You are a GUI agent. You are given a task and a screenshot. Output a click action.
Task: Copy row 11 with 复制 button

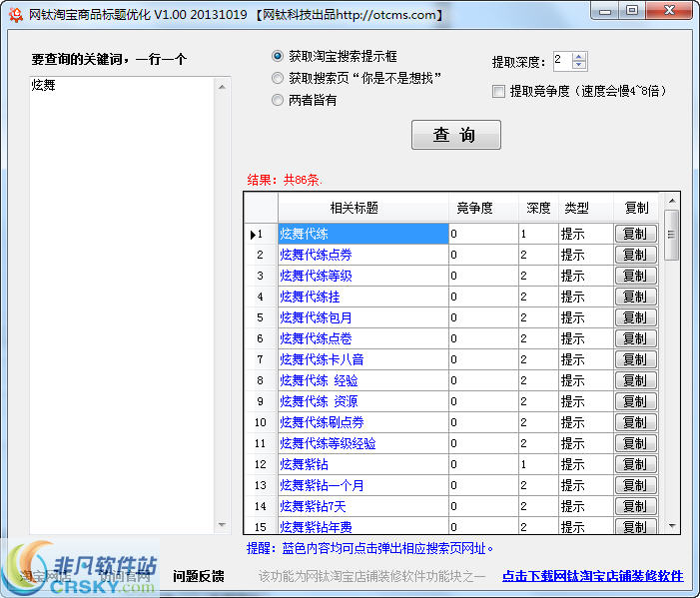(x=636, y=443)
